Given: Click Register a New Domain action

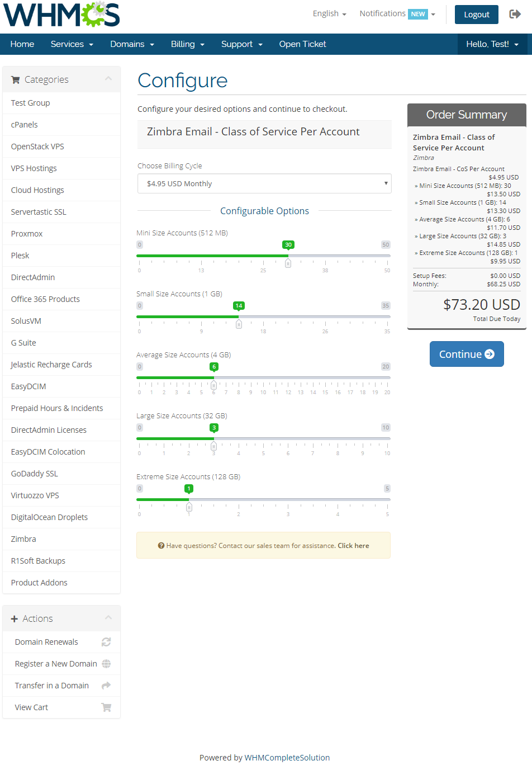Looking at the screenshot, I should [x=61, y=664].
